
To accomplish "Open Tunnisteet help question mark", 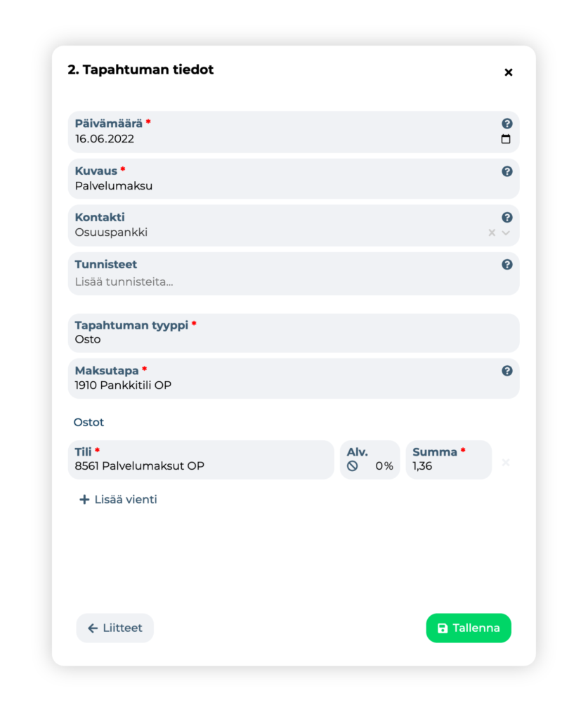I will (x=507, y=265).
